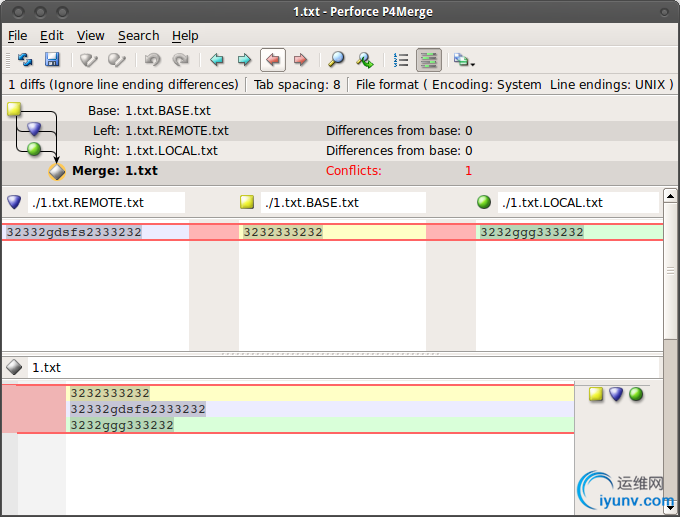Viewport: 680px width, 517px height.
Task: Click the Conflicts: label in red
Action: tap(353, 170)
